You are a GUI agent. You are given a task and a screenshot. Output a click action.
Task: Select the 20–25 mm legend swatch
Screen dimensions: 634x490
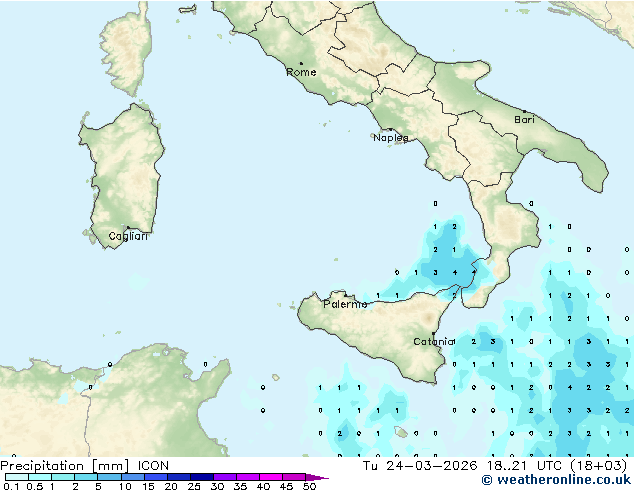(x=178, y=477)
